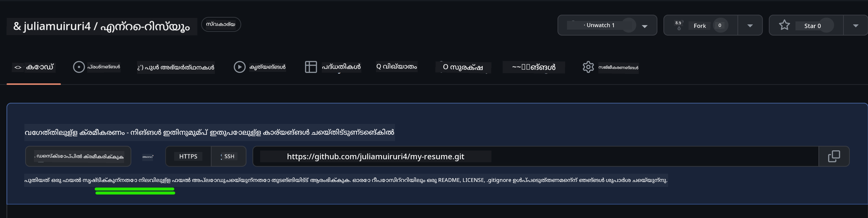Screen dimensions: 868x218
Task: Click the repository clone URL field
Action: (x=536, y=157)
